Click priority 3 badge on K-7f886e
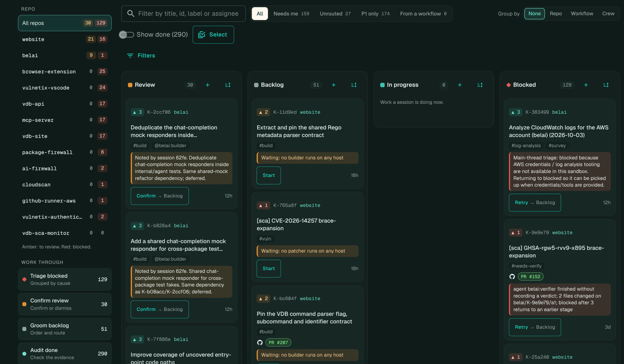Image resolution: width=624 pixels, height=364 pixels. coord(137,340)
